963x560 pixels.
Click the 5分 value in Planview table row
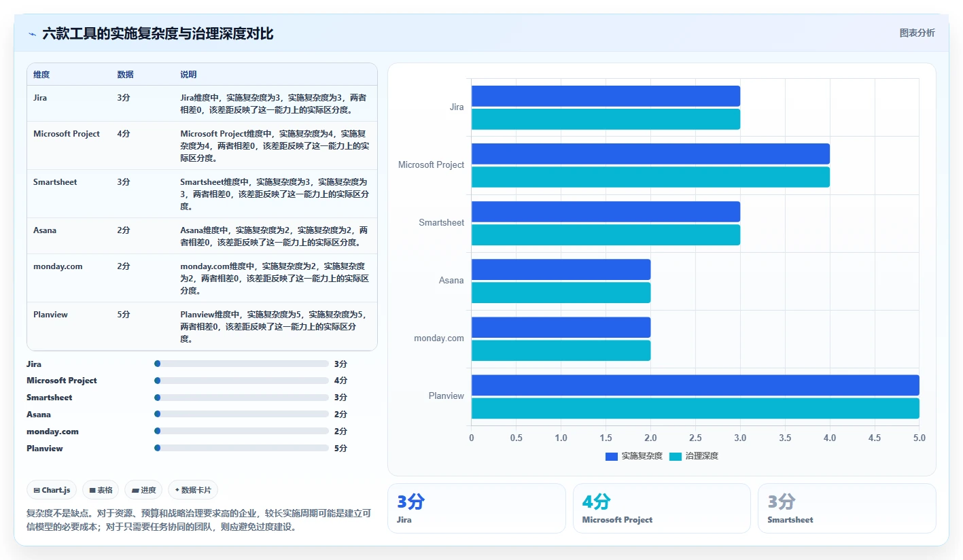[x=123, y=315]
